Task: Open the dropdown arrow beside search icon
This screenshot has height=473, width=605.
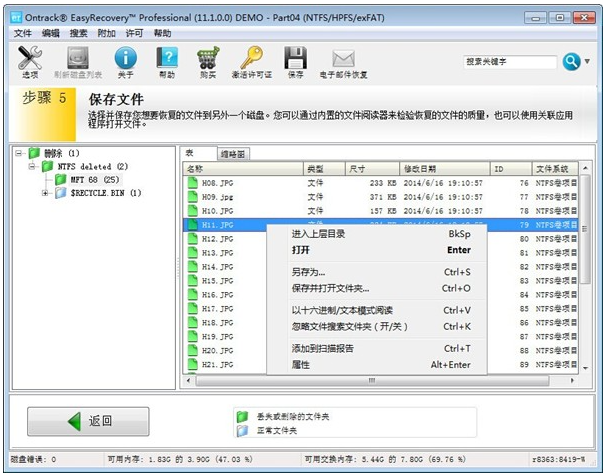Action: tap(587, 62)
